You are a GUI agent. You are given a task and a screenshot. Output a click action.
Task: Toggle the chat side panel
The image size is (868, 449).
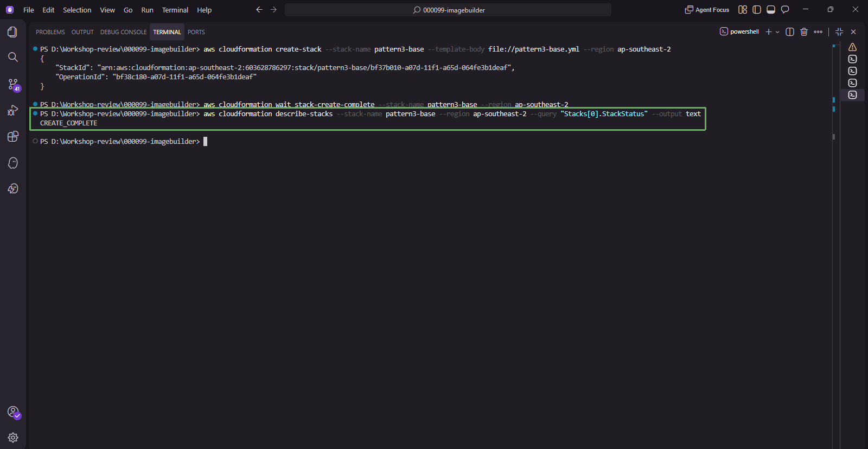coord(785,10)
